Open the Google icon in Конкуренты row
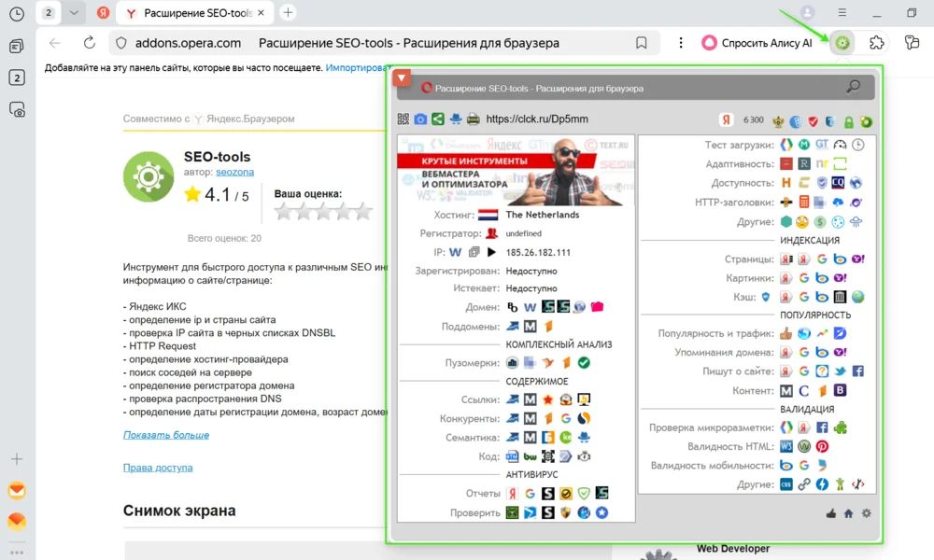934x560 pixels. (566, 418)
